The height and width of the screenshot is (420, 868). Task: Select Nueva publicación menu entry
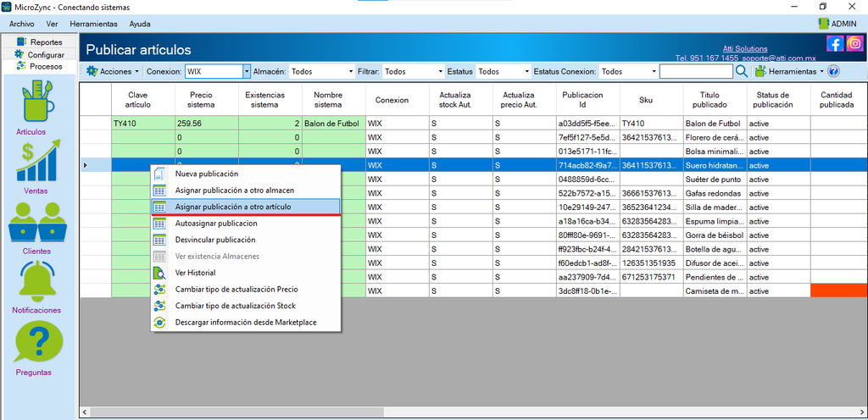pyautogui.click(x=246, y=174)
